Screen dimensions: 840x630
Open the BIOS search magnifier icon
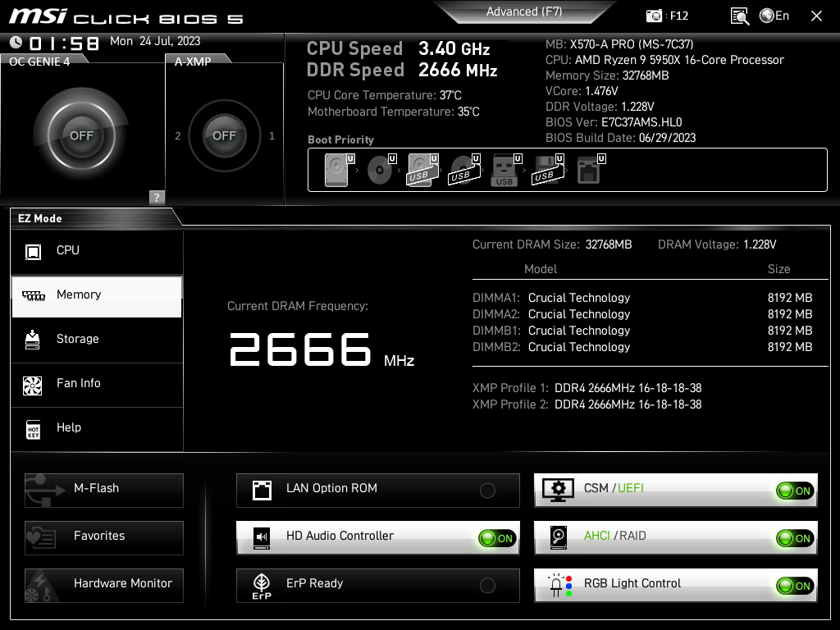click(x=740, y=16)
